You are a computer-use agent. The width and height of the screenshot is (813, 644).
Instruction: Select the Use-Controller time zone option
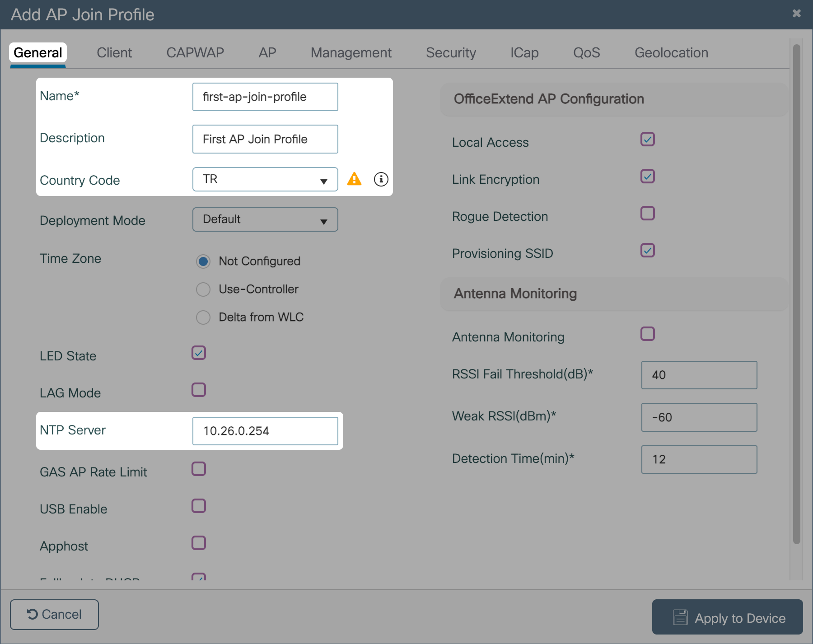point(203,289)
